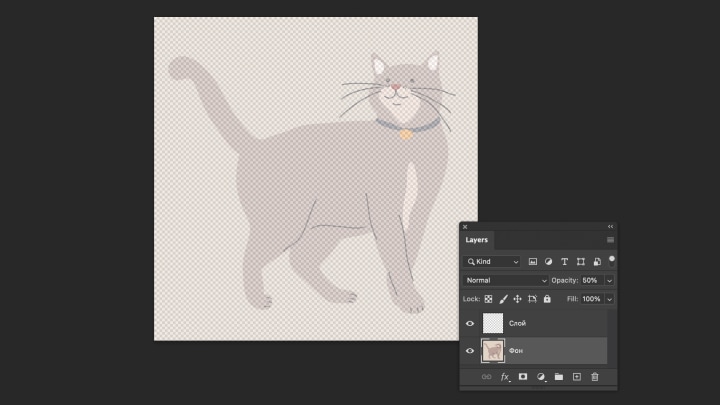720x405 pixels.
Task: Click the cat's gold collar tag
Action: [x=405, y=134]
